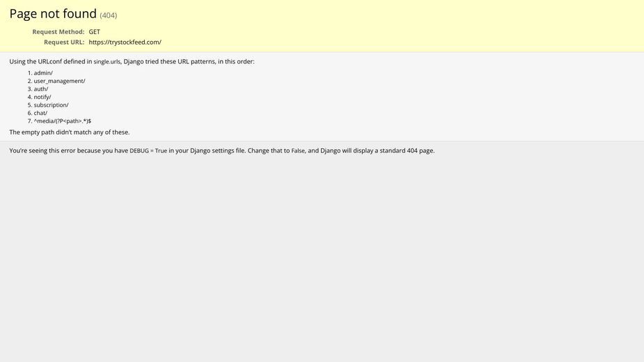
Task: Click the 'Request URL:' label
Action: click(64, 42)
